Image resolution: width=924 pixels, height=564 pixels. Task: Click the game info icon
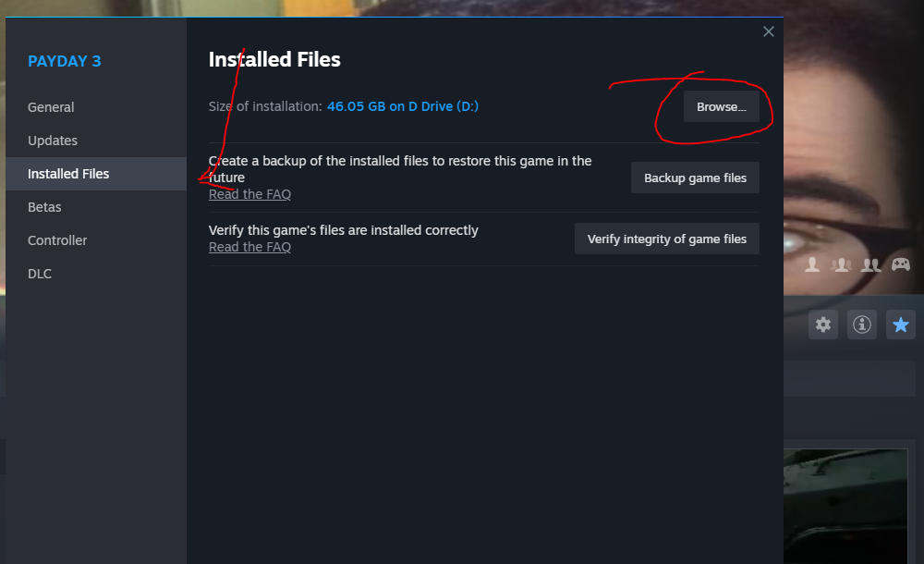click(x=862, y=325)
